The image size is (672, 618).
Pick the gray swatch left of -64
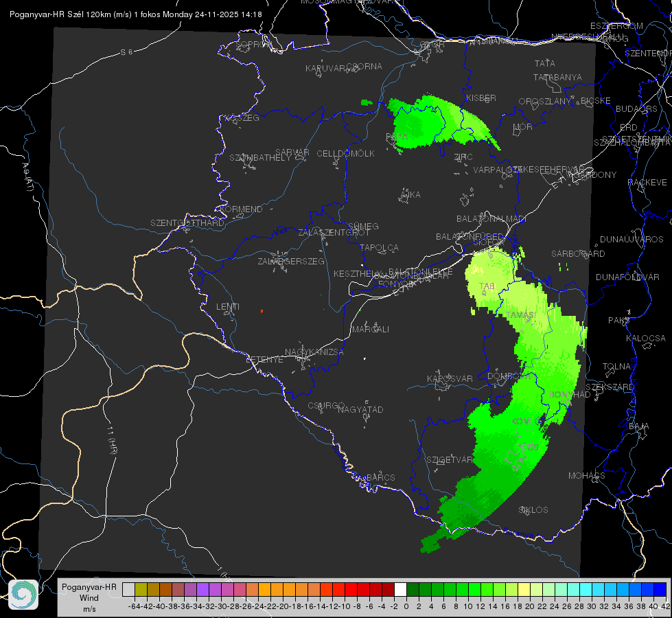point(128,589)
